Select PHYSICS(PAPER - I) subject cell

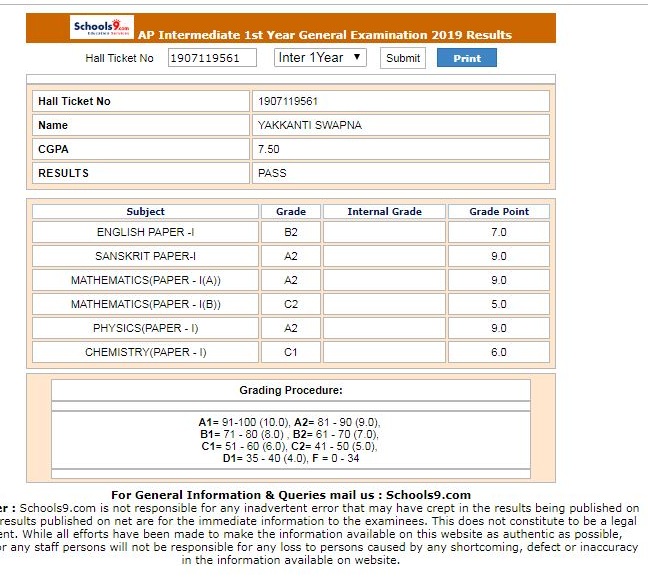coord(145,328)
